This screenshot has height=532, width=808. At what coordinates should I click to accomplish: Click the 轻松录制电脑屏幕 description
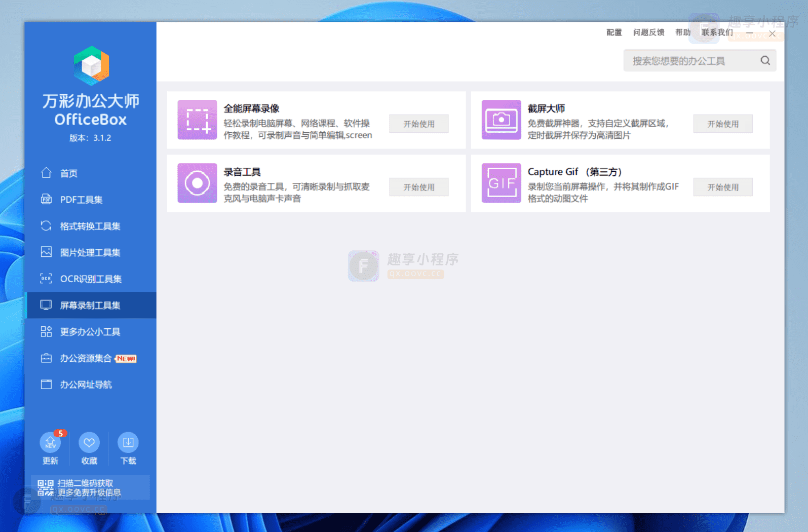[298, 129]
